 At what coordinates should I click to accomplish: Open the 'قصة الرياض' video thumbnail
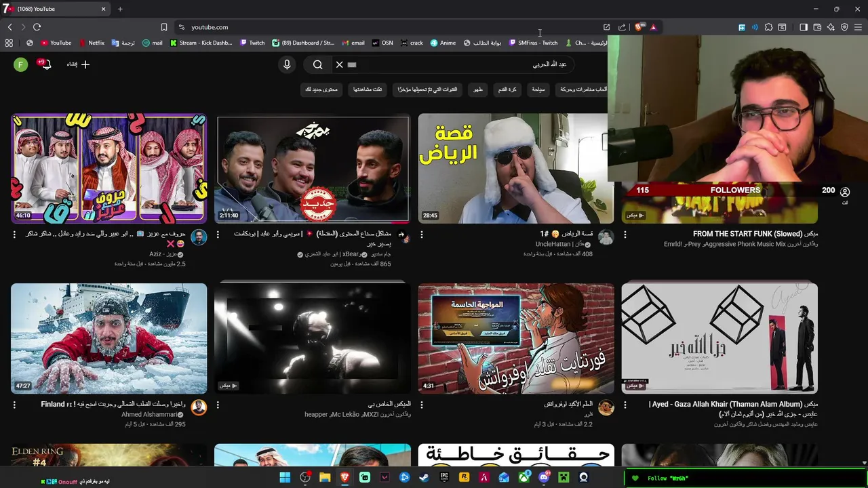(x=516, y=168)
